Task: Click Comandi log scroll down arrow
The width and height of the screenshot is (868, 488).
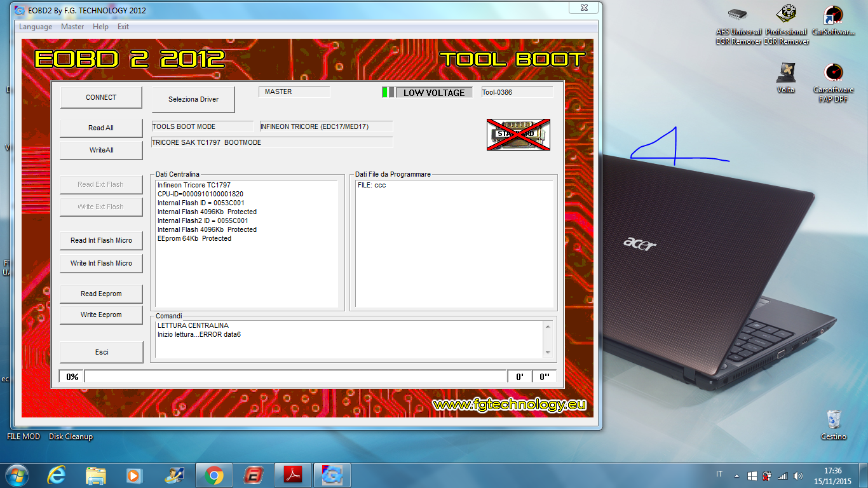Action: (x=547, y=352)
